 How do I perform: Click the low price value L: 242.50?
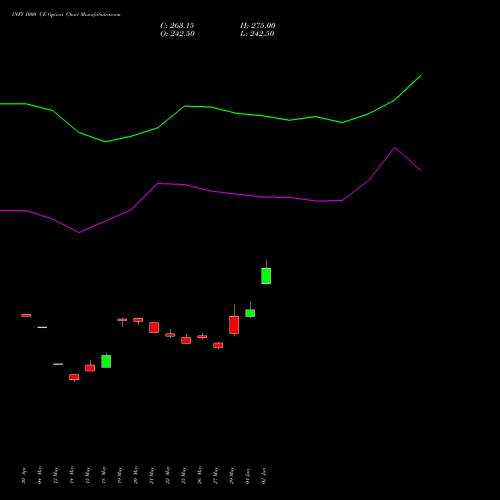point(257,34)
